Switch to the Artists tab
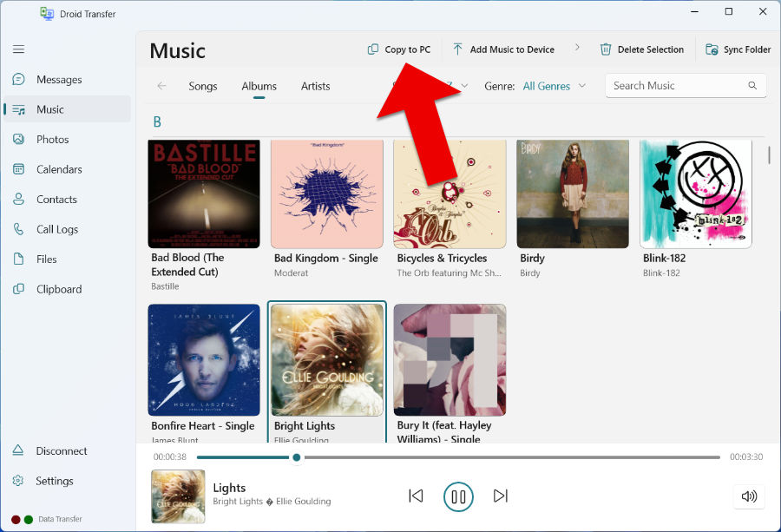781x532 pixels. 315,86
